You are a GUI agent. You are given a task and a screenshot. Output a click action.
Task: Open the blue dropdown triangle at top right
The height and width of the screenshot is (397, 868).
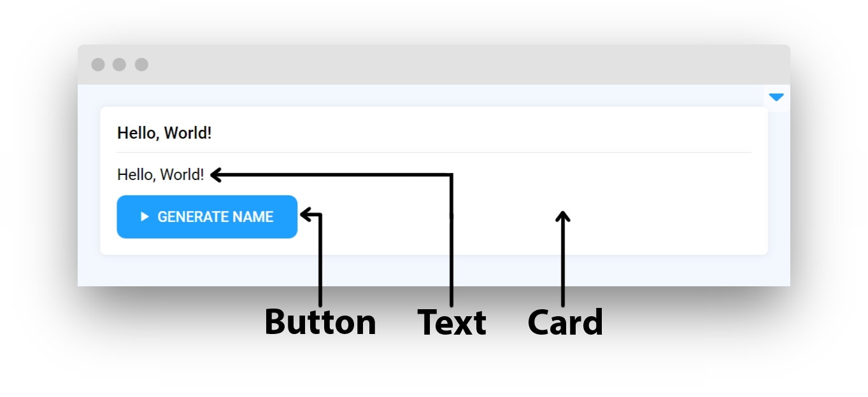pos(776,97)
